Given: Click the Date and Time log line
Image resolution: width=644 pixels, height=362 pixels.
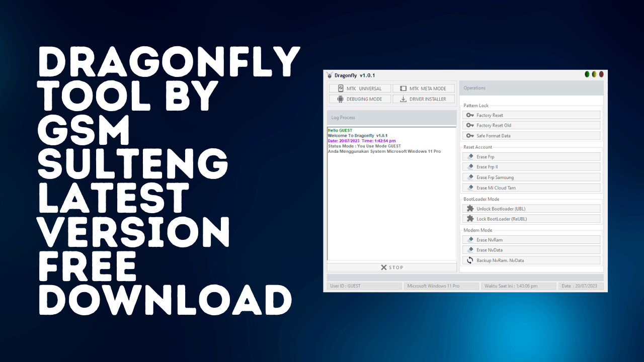Looking at the screenshot, I should (362, 141).
